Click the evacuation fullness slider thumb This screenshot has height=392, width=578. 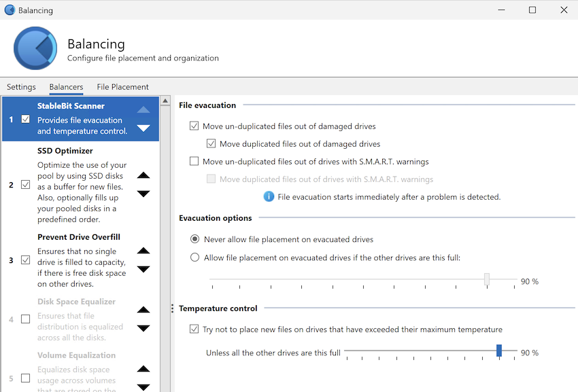click(x=487, y=279)
